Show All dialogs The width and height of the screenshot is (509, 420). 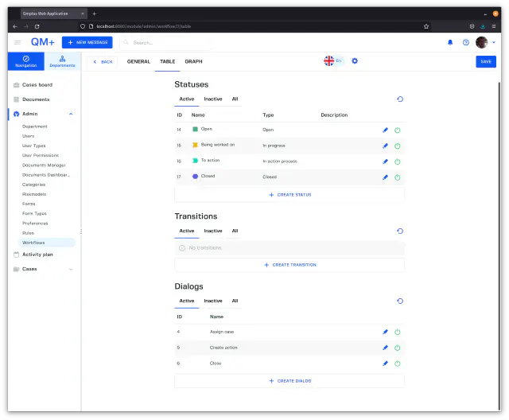click(x=235, y=301)
